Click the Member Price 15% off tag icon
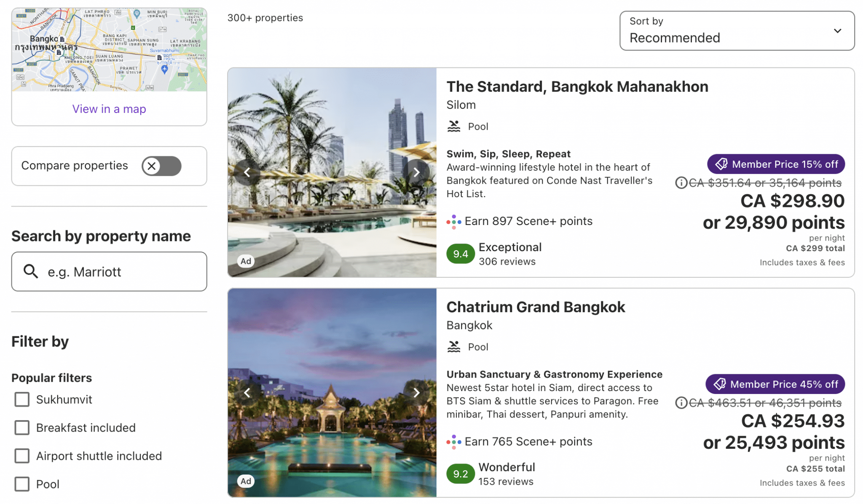This screenshot has height=504, width=863. pos(722,164)
